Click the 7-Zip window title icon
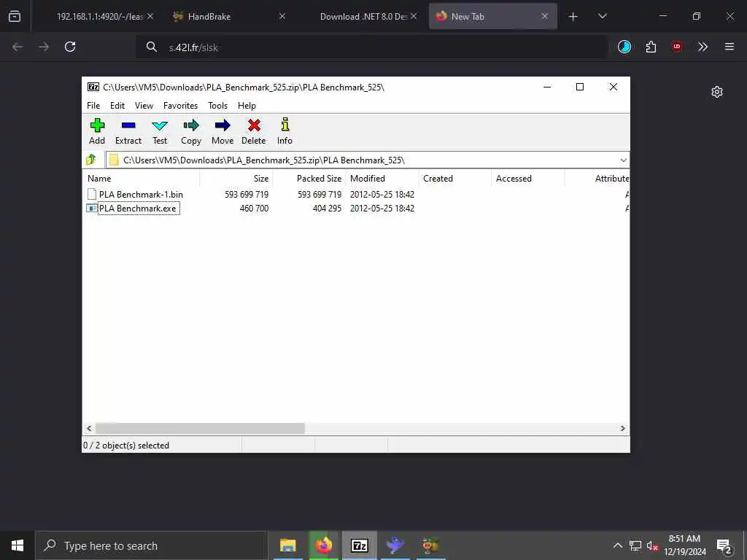Image resolution: width=747 pixels, height=560 pixels. pos(93,87)
